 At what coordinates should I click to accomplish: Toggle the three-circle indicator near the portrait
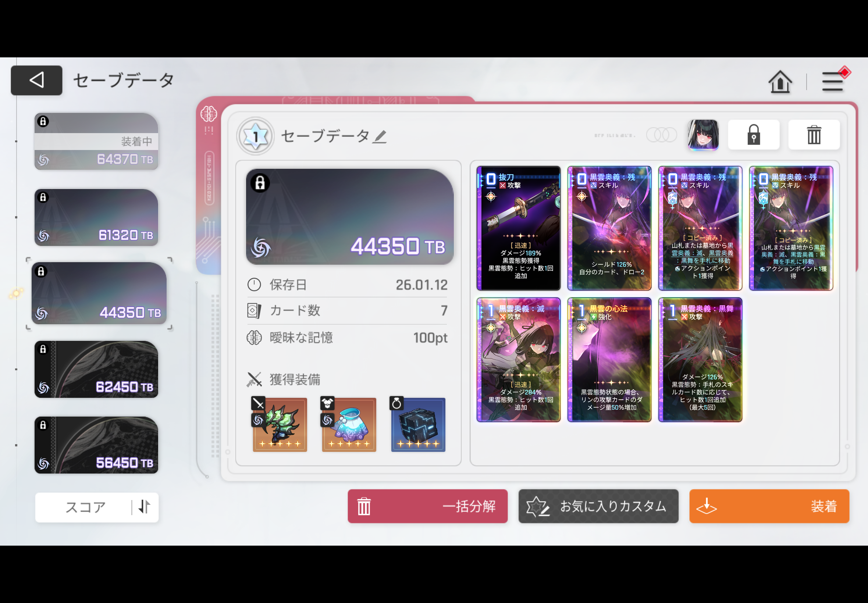[x=661, y=135]
